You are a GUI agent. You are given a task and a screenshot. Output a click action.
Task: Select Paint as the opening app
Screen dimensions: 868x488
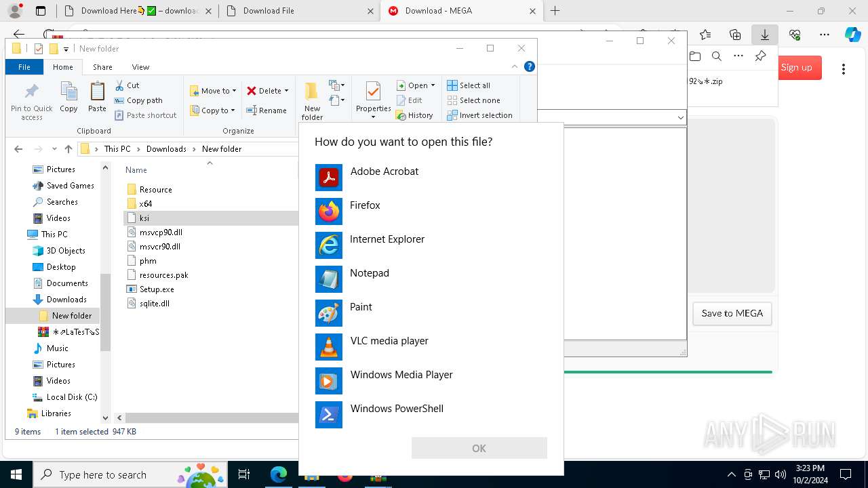click(431, 313)
